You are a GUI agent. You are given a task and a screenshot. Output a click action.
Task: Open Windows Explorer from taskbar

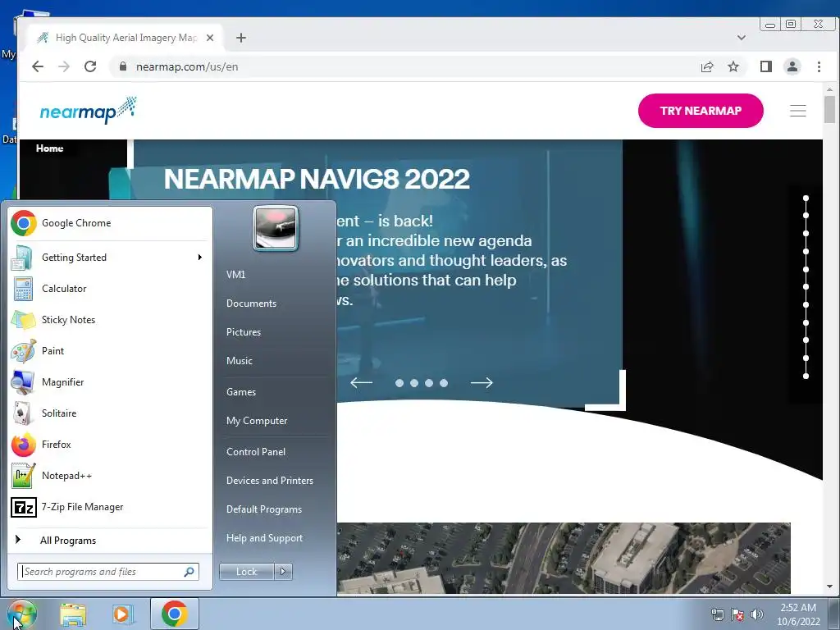73,614
